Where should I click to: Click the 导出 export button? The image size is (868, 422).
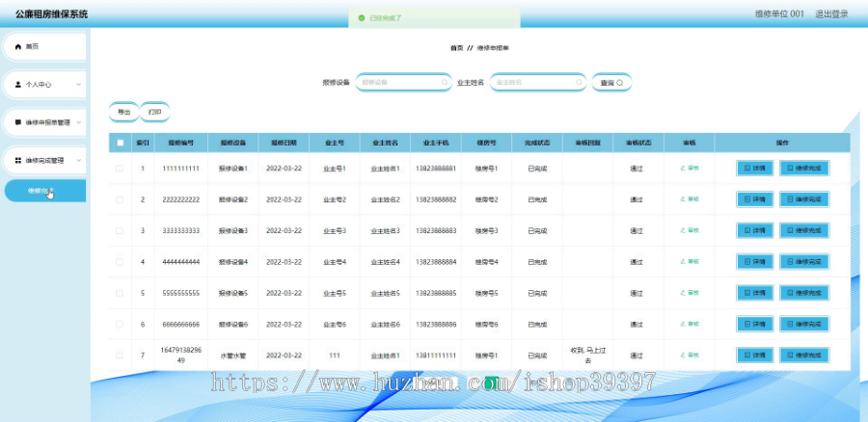(x=123, y=112)
